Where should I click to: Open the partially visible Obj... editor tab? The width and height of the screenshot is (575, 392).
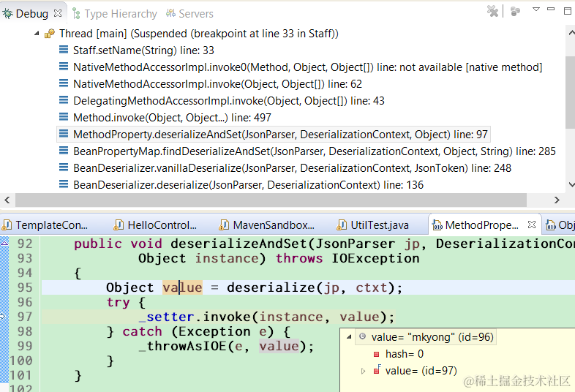pos(559,225)
